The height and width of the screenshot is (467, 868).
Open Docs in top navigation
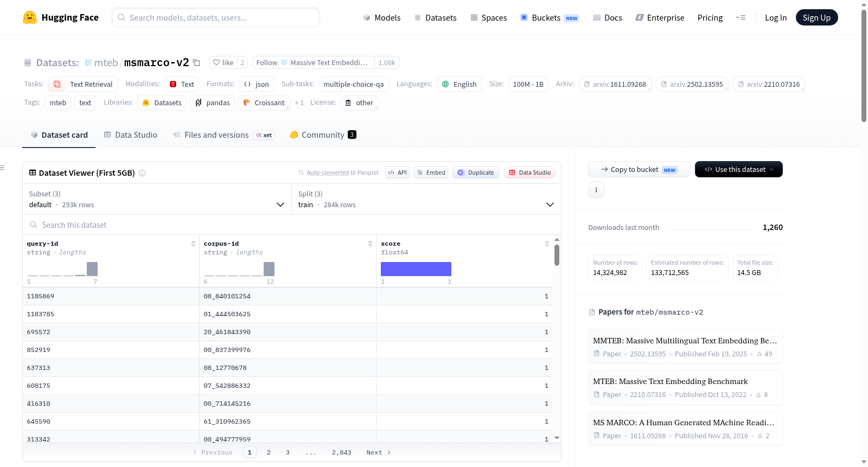pos(607,18)
